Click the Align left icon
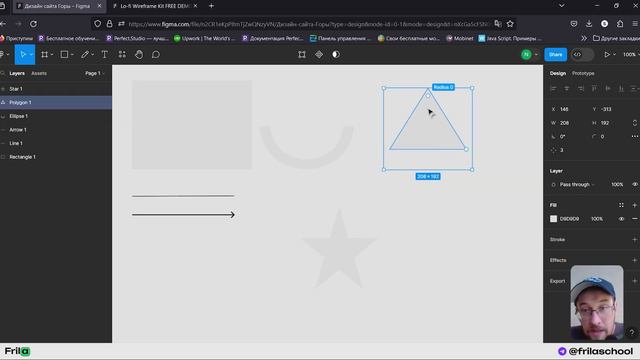 tap(553, 89)
